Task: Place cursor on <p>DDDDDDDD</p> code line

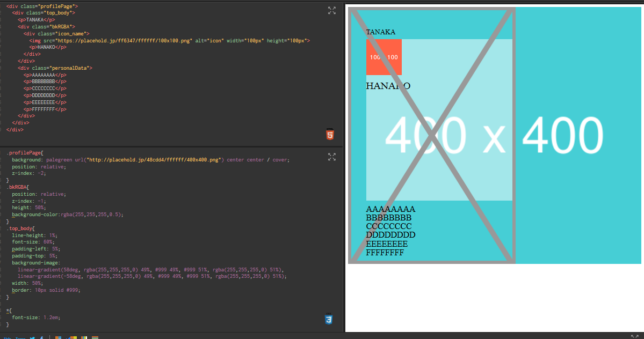Action: (45, 95)
